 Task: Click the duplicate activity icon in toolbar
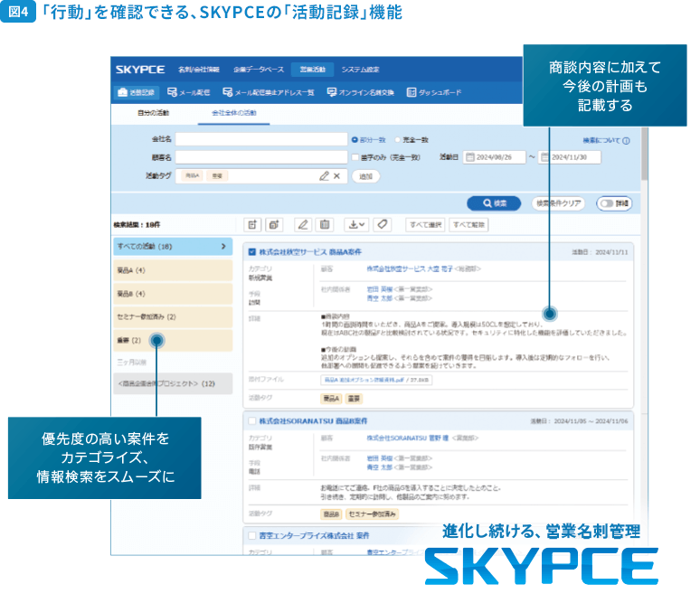coord(275,224)
